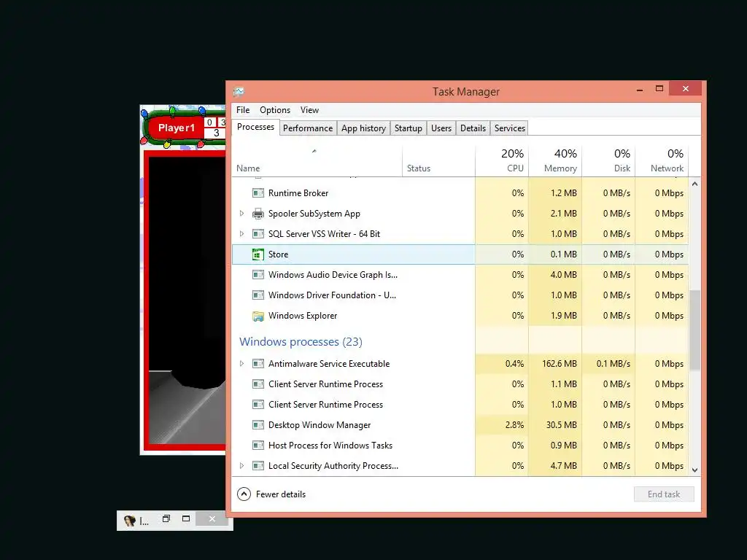The image size is (747, 560).
Task: Sort processes by Disk column
Action: click(608, 161)
